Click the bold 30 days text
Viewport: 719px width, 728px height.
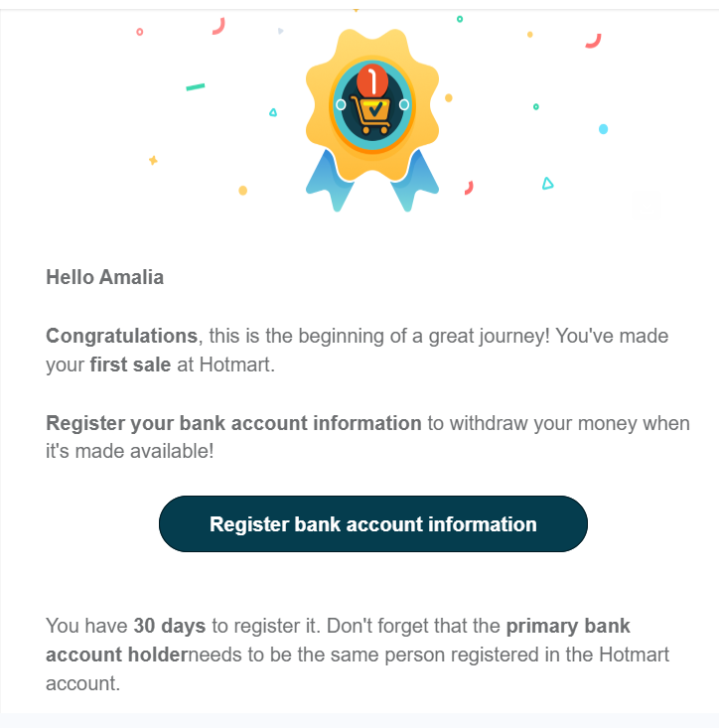[169, 627]
